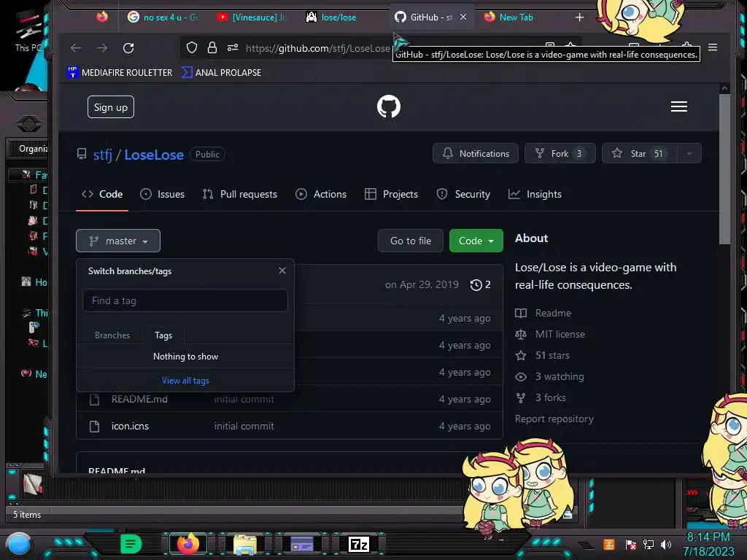Switch to the Code tab
This screenshot has height=560, width=747.
[102, 194]
